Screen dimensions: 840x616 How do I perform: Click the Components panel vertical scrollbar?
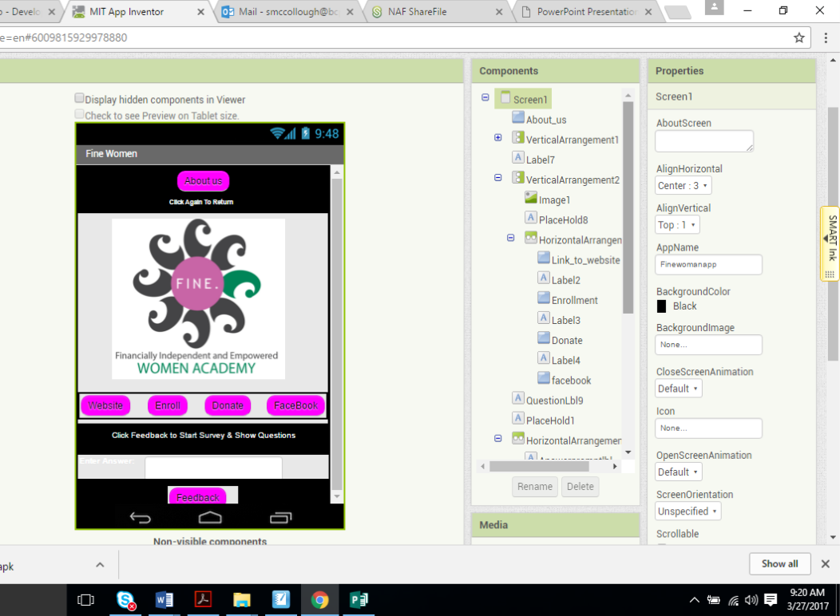(628, 207)
